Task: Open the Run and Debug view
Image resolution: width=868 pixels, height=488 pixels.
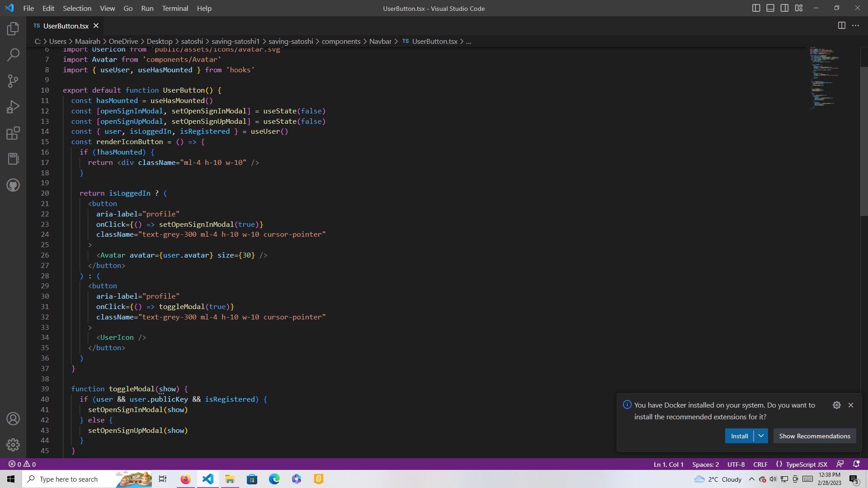Action: coord(13,107)
